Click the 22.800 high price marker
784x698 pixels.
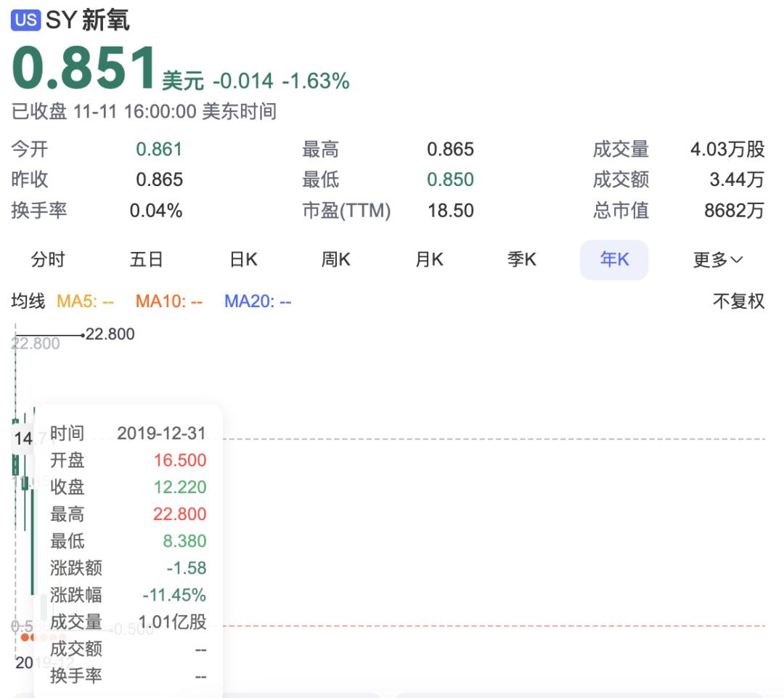coord(110,333)
